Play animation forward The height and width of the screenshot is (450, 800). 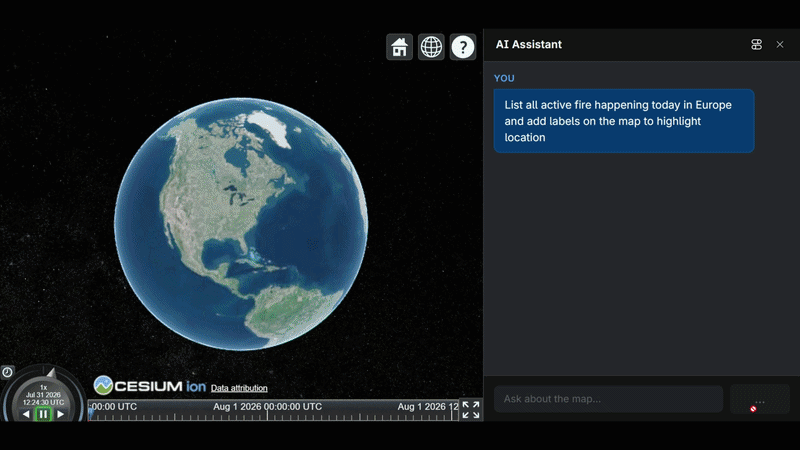(61, 414)
